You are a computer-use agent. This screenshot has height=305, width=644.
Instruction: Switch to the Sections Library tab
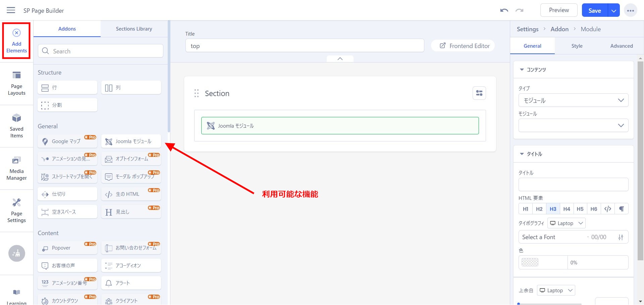(x=134, y=29)
